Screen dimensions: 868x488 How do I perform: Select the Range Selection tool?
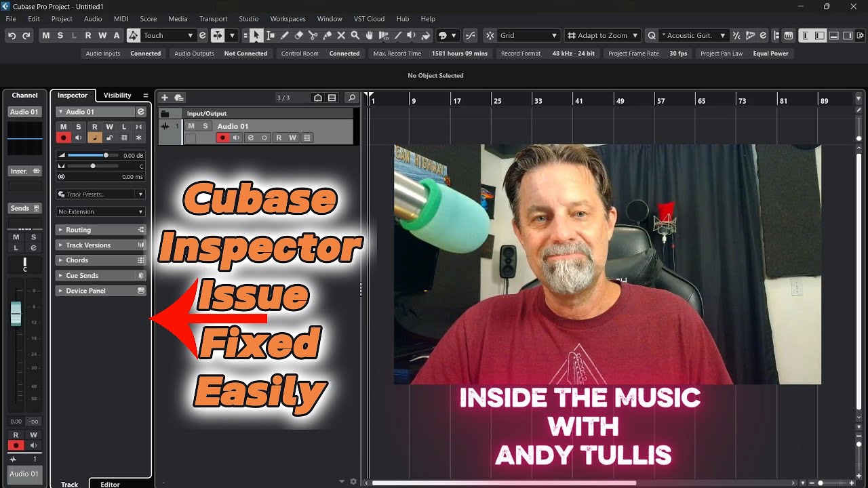click(x=271, y=35)
